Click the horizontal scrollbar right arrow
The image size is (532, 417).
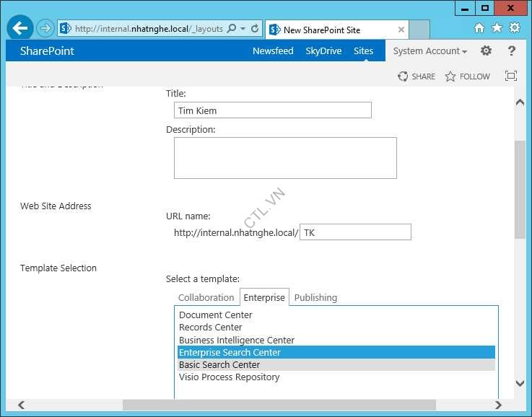[498, 405]
